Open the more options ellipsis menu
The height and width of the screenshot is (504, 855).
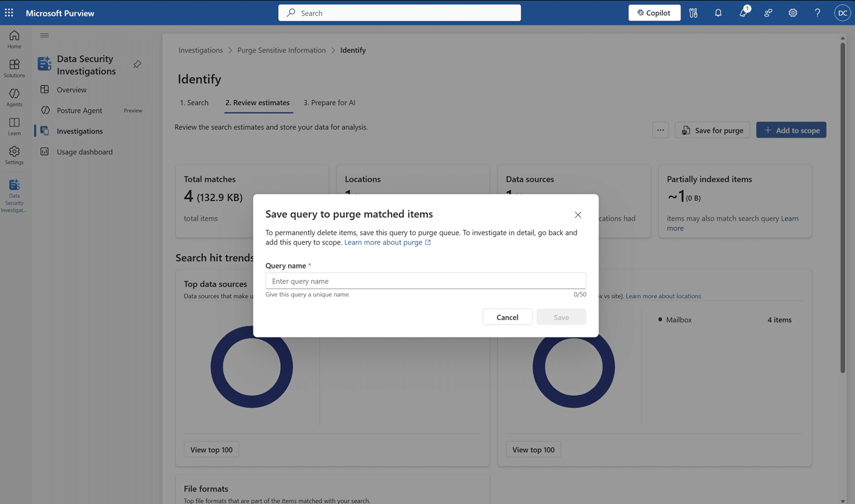click(x=660, y=130)
